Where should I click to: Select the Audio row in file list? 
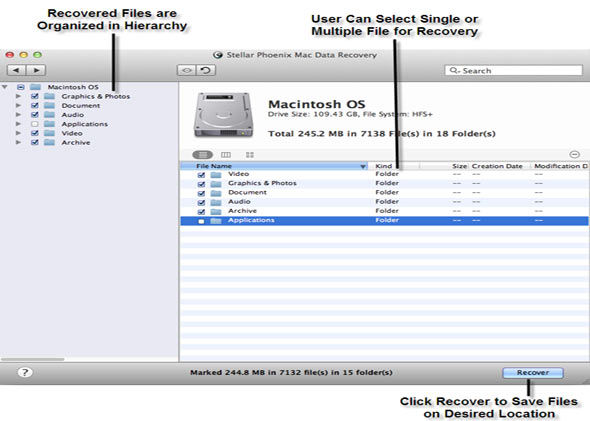pyautogui.click(x=385, y=202)
